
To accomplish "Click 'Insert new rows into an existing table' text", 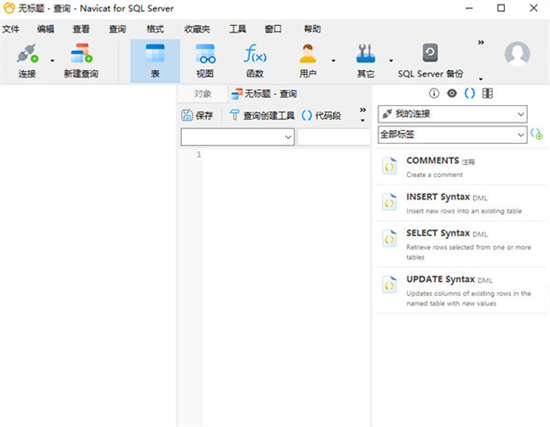I will [464, 211].
